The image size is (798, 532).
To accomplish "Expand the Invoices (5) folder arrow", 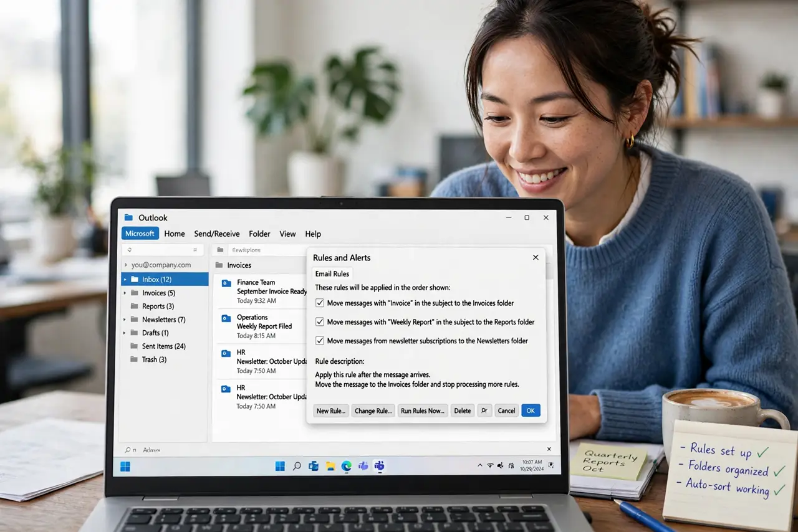I will coord(125,293).
